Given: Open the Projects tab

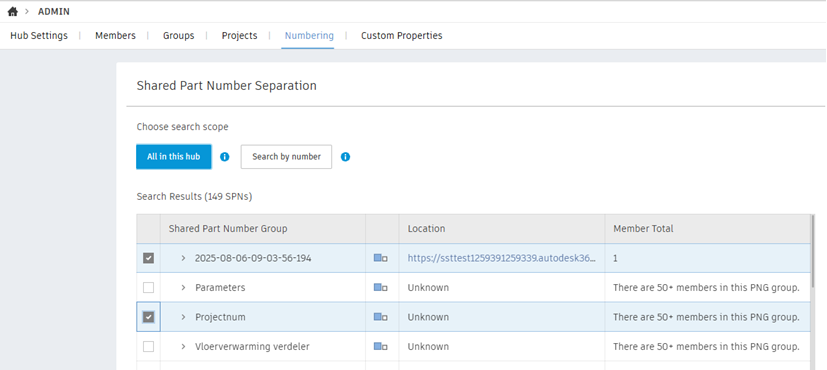Looking at the screenshot, I should click(x=239, y=36).
